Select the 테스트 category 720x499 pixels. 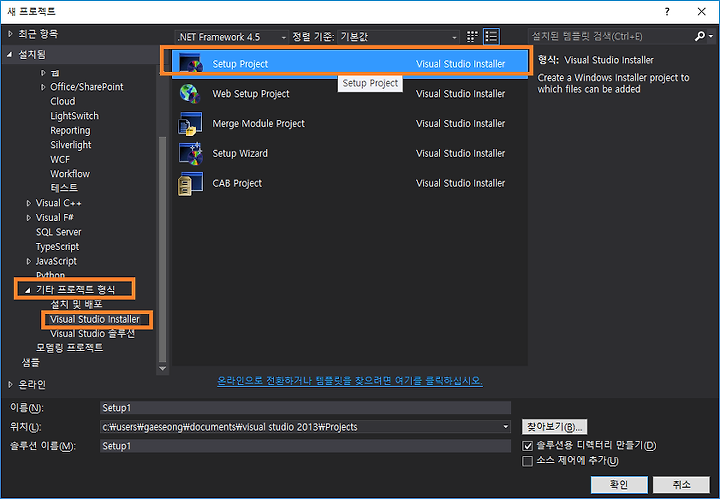(64, 188)
